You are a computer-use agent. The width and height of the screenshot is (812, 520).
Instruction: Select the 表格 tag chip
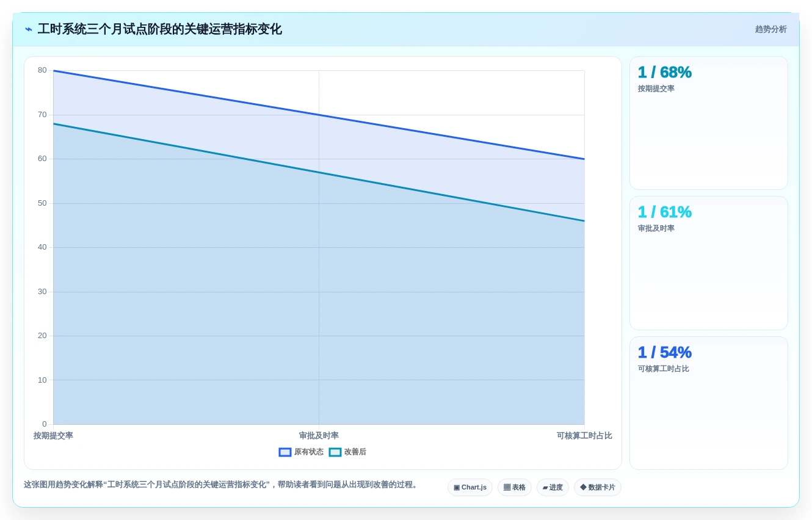tap(515, 487)
